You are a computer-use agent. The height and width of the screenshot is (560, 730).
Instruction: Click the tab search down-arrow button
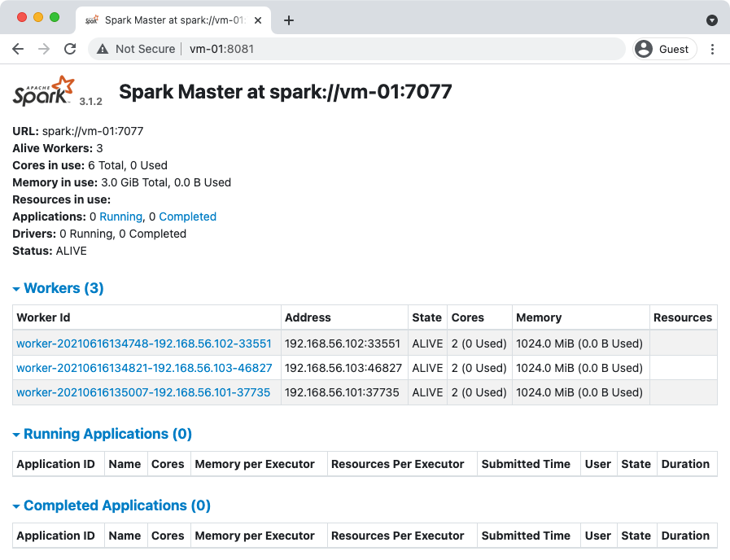coord(711,20)
